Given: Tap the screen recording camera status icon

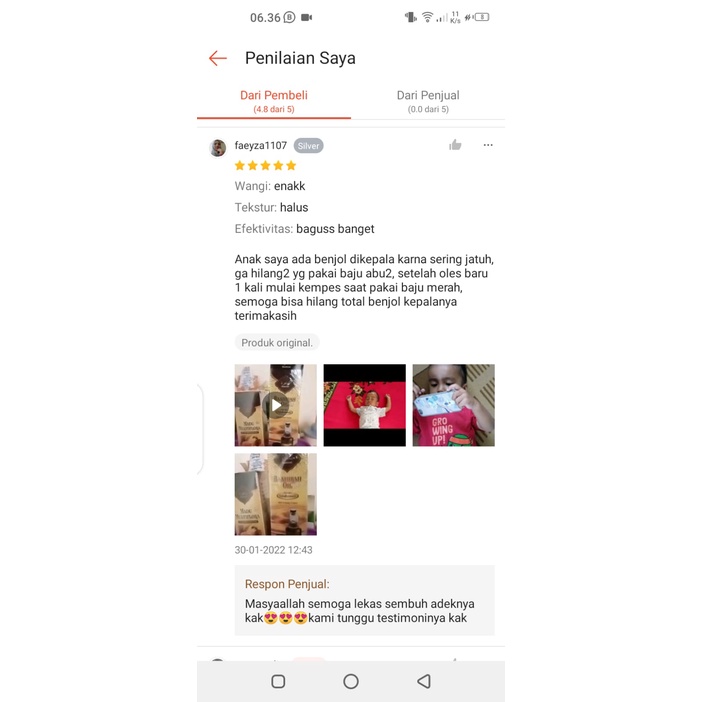Looking at the screenshot, I should (x=307, y=17).
